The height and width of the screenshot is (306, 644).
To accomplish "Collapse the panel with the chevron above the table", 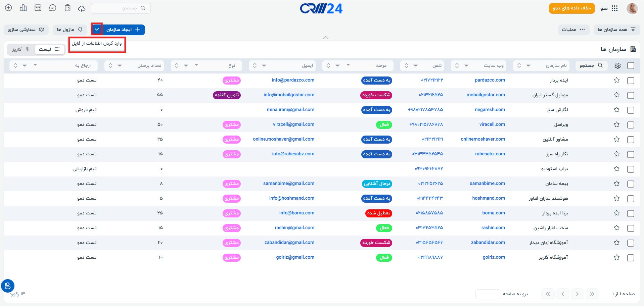I will click(326, 38).
